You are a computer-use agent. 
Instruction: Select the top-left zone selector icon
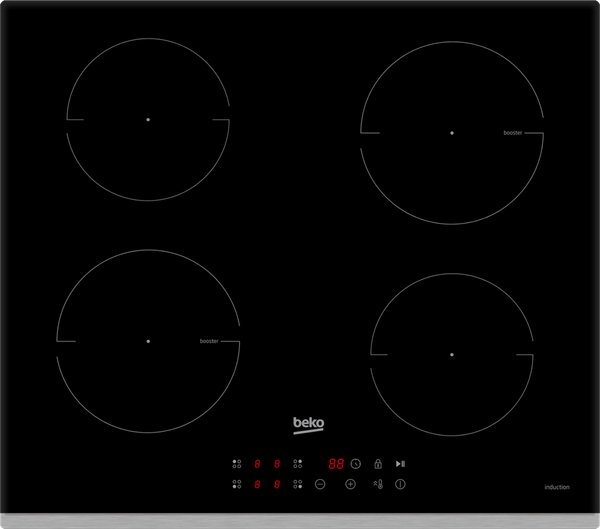coord(237,464)
